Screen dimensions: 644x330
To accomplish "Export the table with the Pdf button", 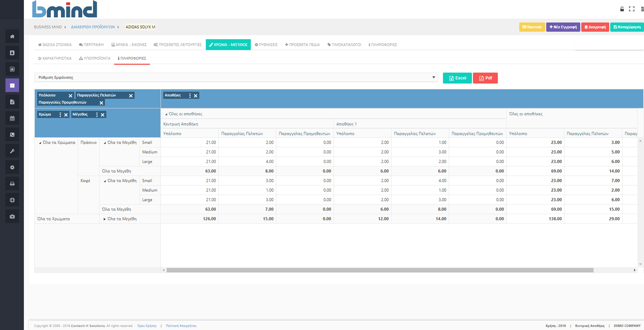I will pyautogui.click(x=485, y=78).
